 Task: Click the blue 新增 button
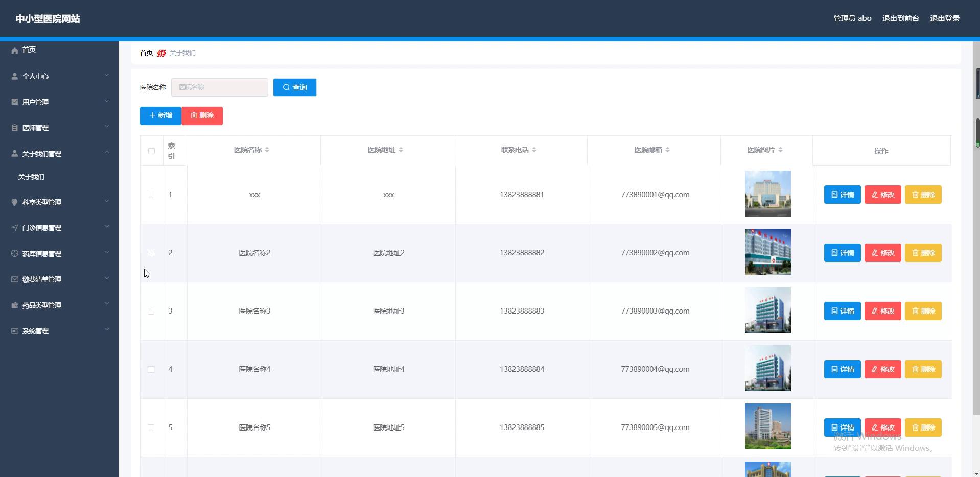tap(160, 116)
